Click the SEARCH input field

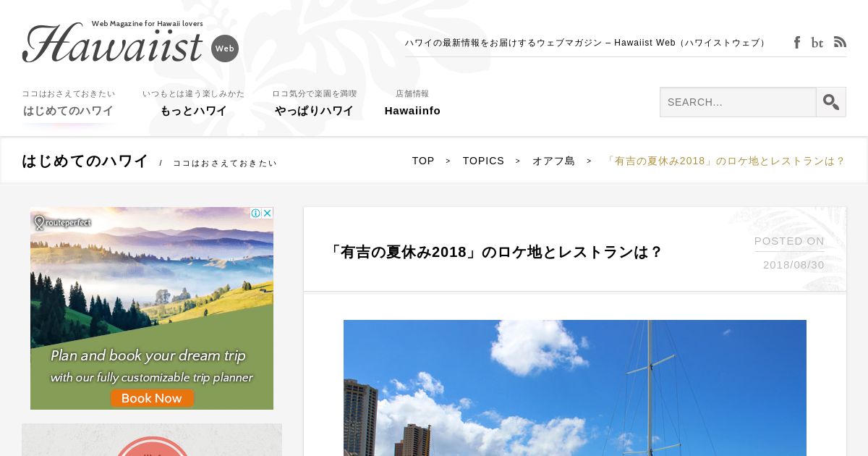coord(738,102)
